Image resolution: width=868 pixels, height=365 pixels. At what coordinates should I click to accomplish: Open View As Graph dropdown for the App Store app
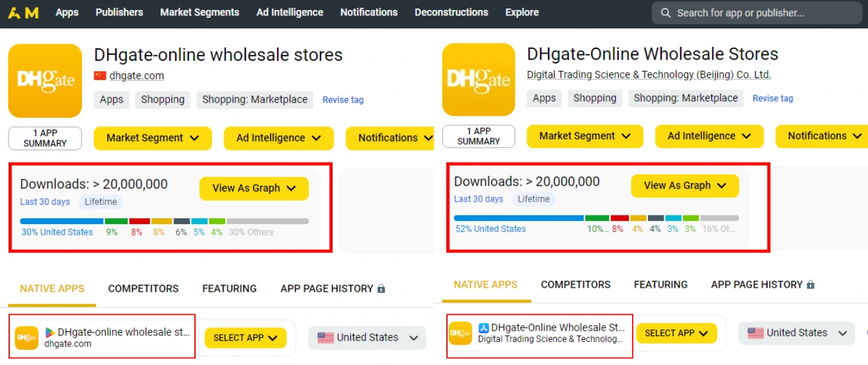(x=685, y=186)
